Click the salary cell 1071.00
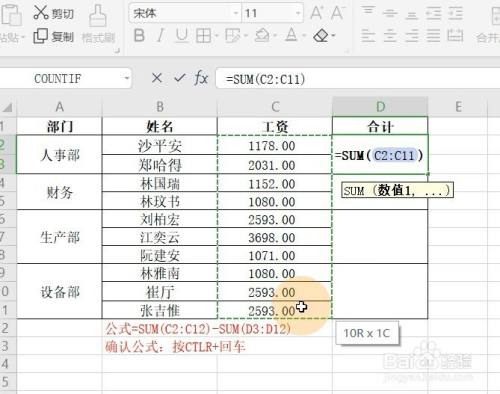This screenshot has height=394, width=500. (x=275, y=255)
